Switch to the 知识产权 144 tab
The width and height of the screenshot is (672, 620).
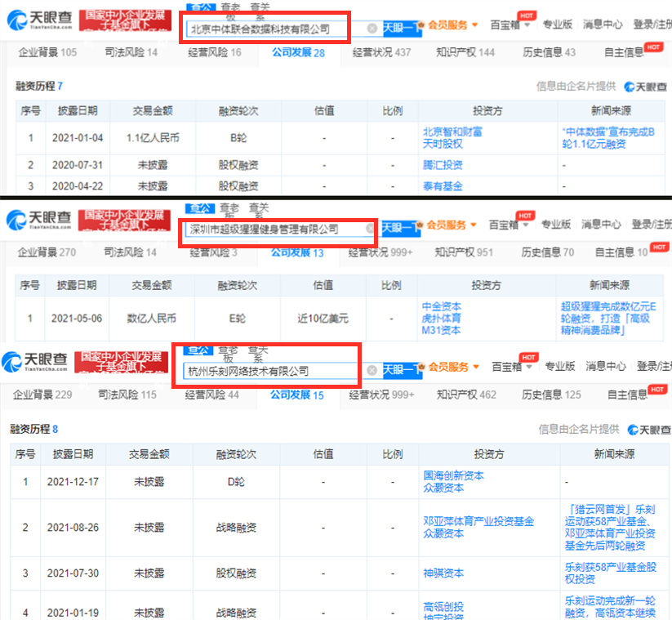(x=465, y=52)
